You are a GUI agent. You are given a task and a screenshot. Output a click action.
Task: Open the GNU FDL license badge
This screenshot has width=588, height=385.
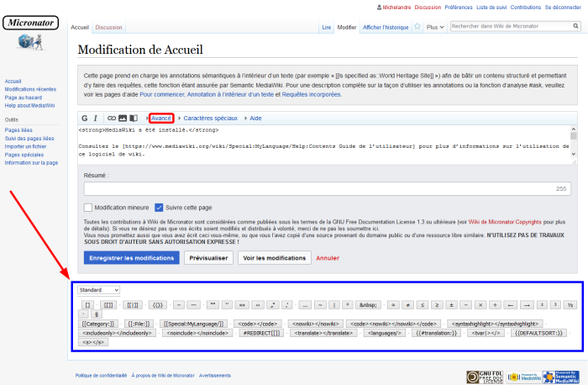pos(485,377)
